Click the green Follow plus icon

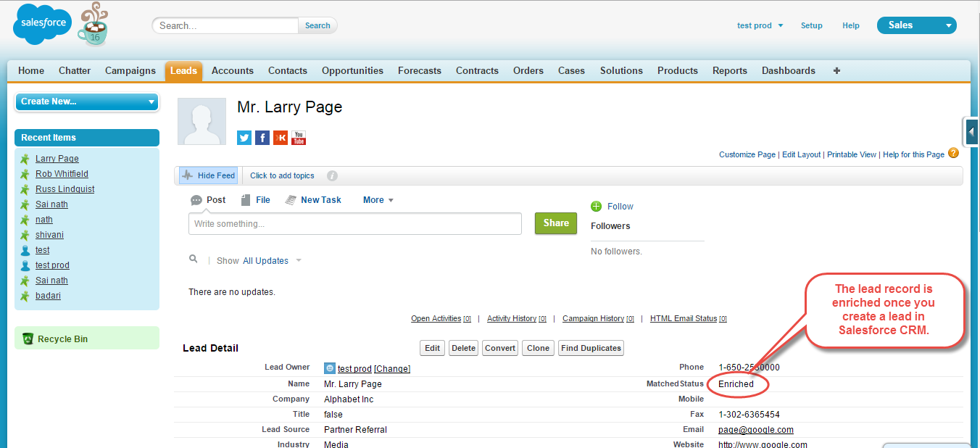[x=597, y=207]
